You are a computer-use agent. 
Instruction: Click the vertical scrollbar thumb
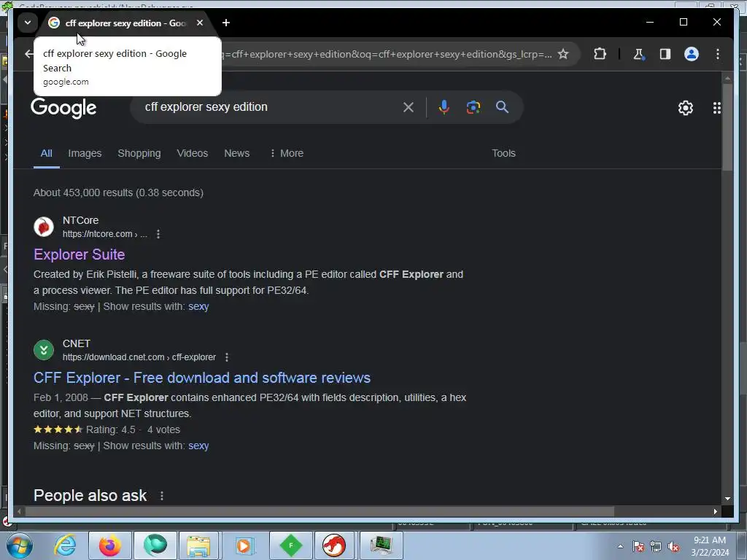pos(727,127)
